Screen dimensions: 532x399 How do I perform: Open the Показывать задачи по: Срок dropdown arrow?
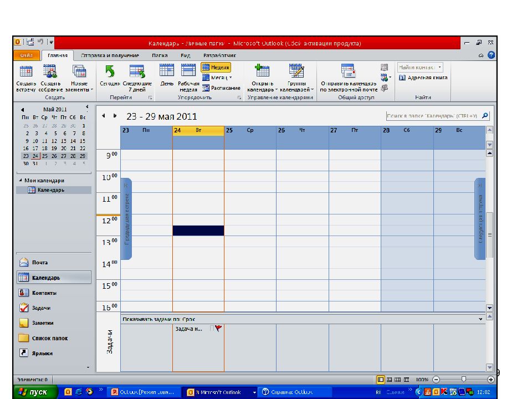[x=480, y=319]
